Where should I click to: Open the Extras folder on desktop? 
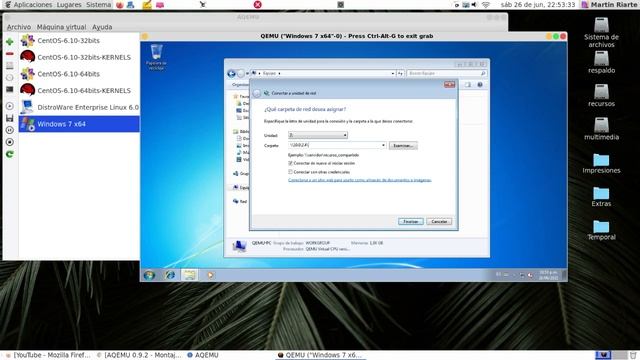[x=601, y=196]
